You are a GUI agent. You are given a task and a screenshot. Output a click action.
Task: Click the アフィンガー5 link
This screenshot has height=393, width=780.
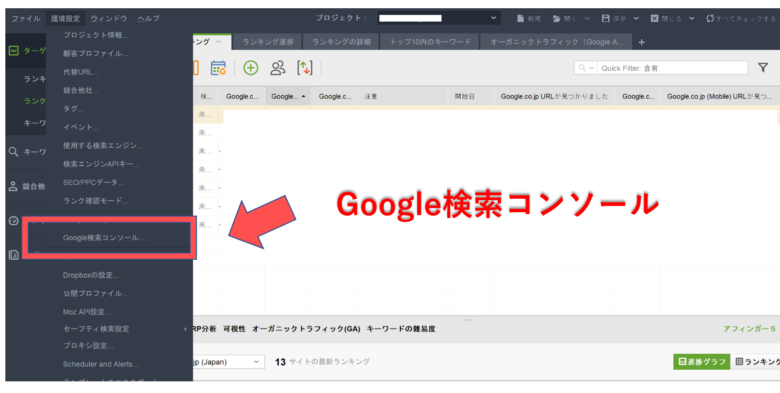pyautogui.click(x=749, y=329)
